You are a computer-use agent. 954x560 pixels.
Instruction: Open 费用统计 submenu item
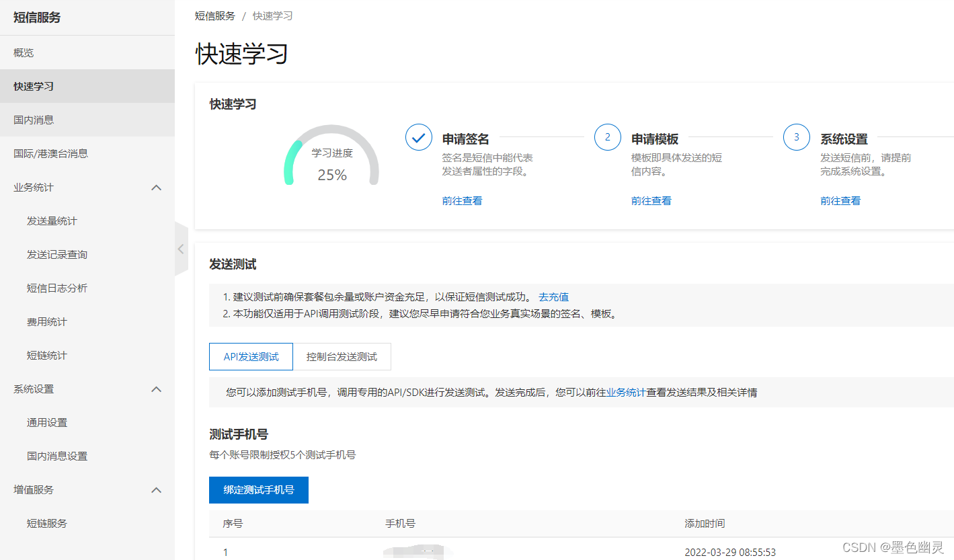[x=87, y=321]
